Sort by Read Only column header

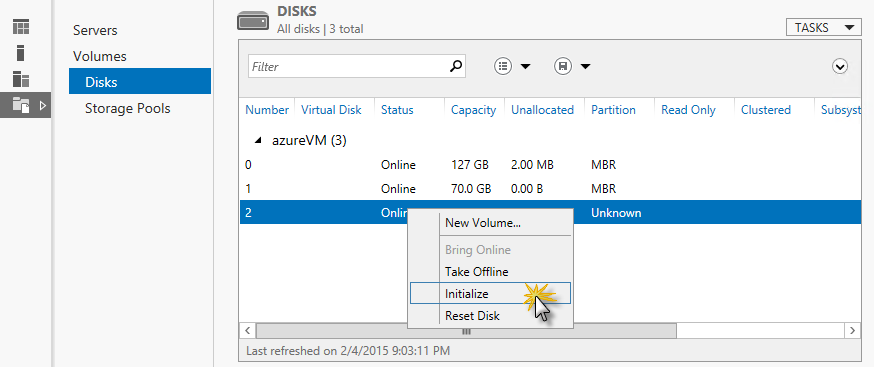click(x=688, y=110)
